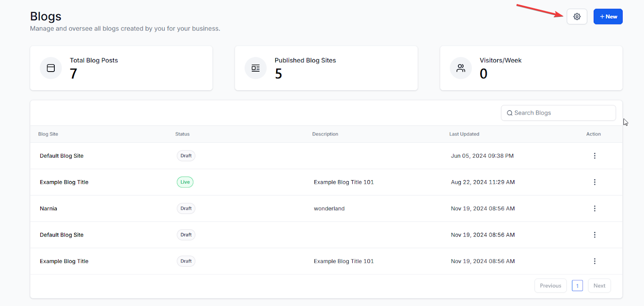Image resolution: width=644 pixels, height=306 pixels.
Task: Click the Published Blog Sites card icon
Action: (256, 68)
